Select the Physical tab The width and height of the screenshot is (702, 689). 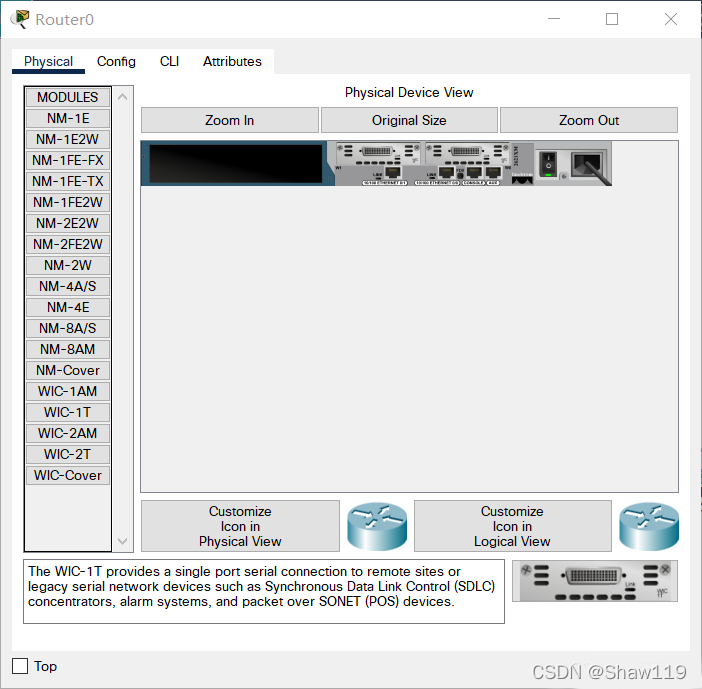click(x=48, y=61)
